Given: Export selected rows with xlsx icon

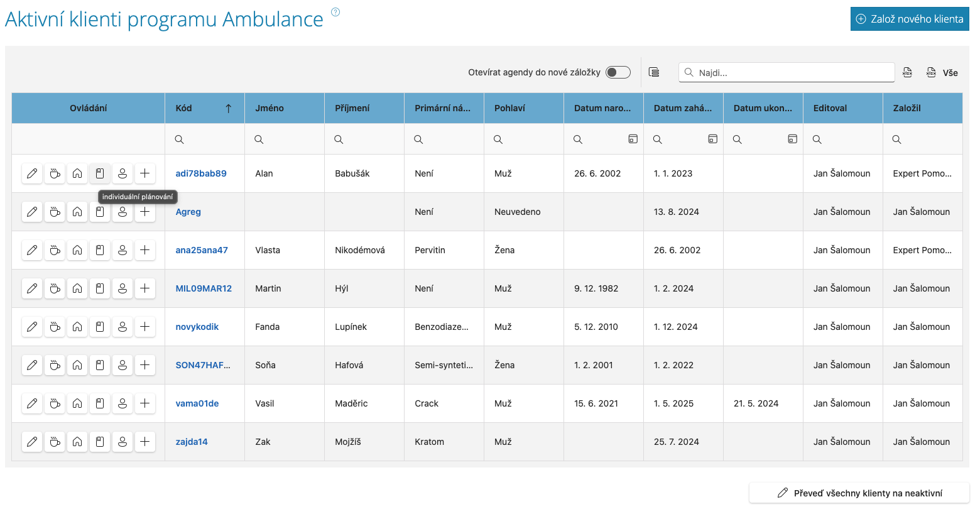Looking at the screenshot, I should pyautogui.click(x=907, y=72).
